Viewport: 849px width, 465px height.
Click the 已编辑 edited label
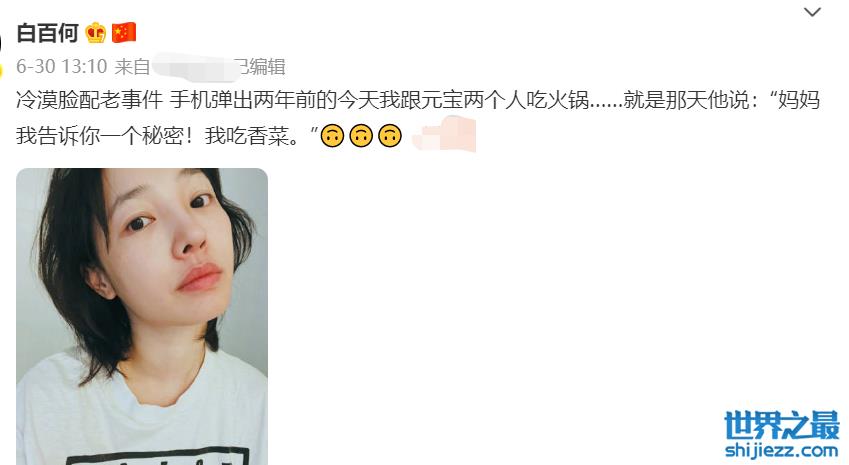[x=262, y=67]
